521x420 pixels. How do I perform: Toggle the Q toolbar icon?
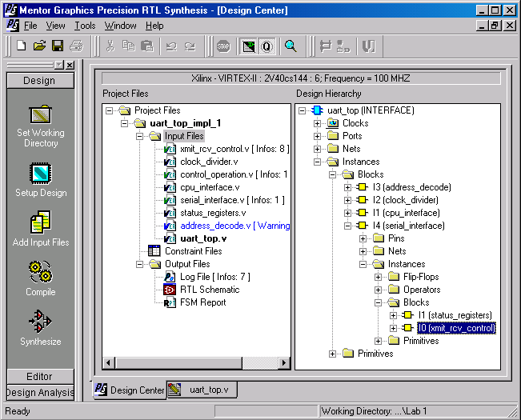[x=267, y=46]
